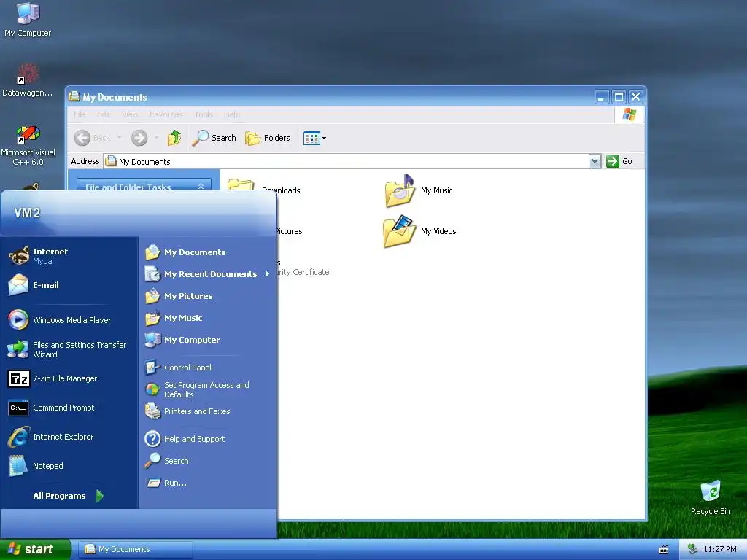Click the taskbar clock showing 11:27 PM
The image size is (747, 560).
click(x=720, y=549)
